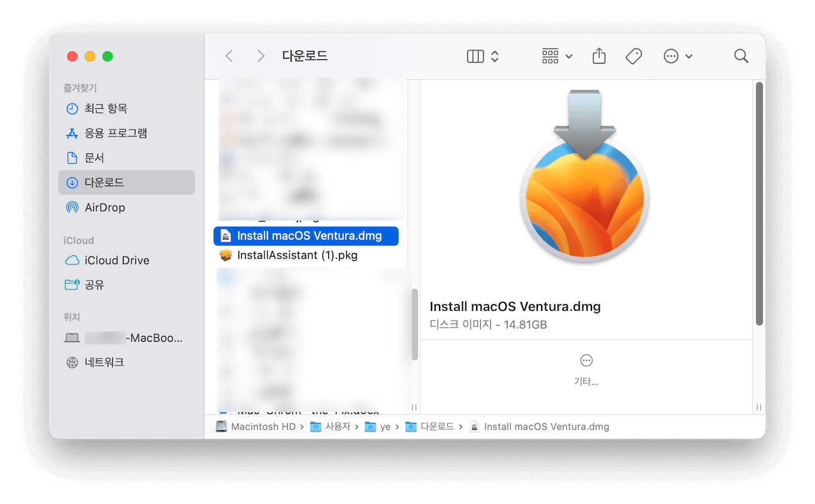Click the preview pane scrollbar
Image resolution: width=815 pixels, height=504 pixels.
click(760, 204)
